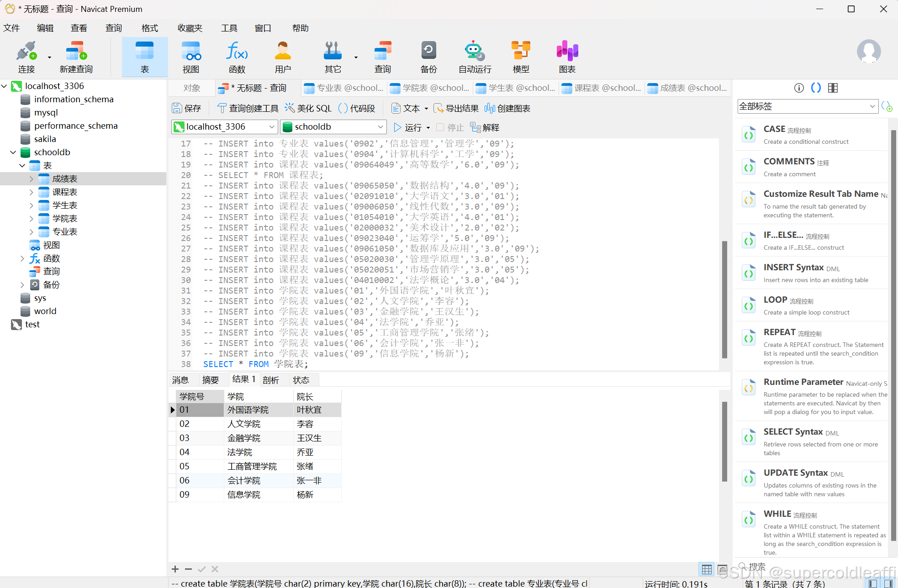Open the 收藏夹 menu
The width and height of the screenshot is (898, 588).
point(190,28)
